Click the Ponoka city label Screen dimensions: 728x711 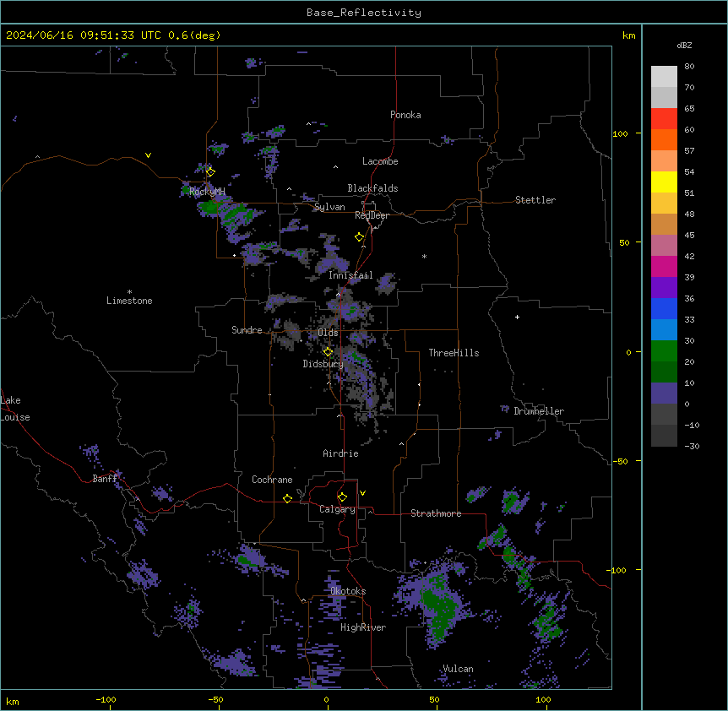tap(405, 115)
